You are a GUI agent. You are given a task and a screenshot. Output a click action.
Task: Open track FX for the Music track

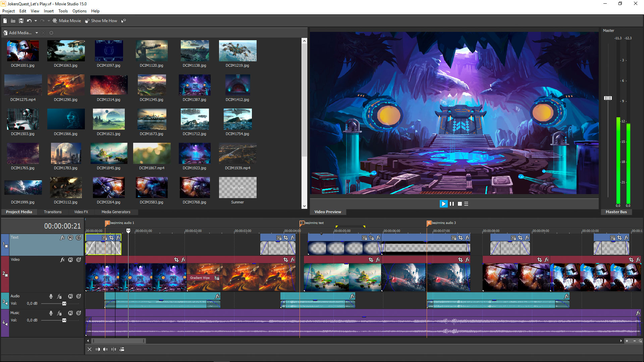point(60,313)
